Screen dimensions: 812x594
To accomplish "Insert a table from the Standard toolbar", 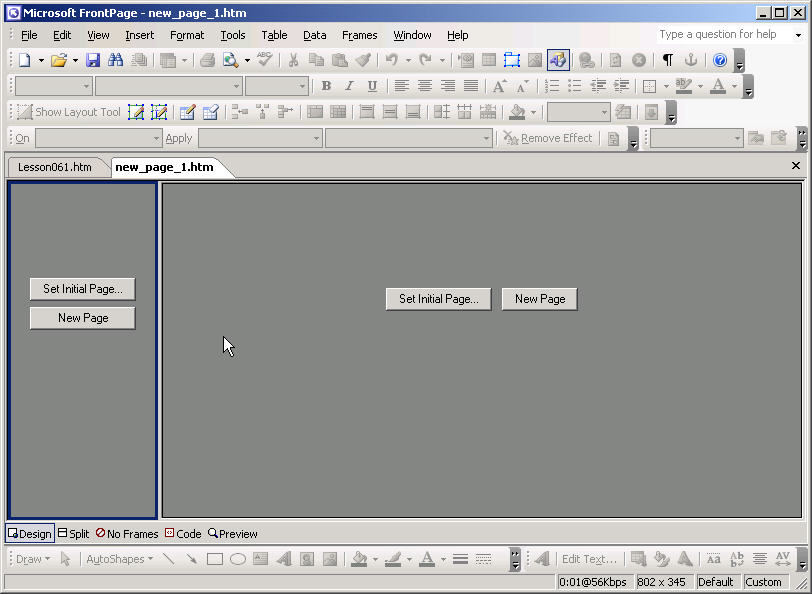I will (x=489, y=60).
